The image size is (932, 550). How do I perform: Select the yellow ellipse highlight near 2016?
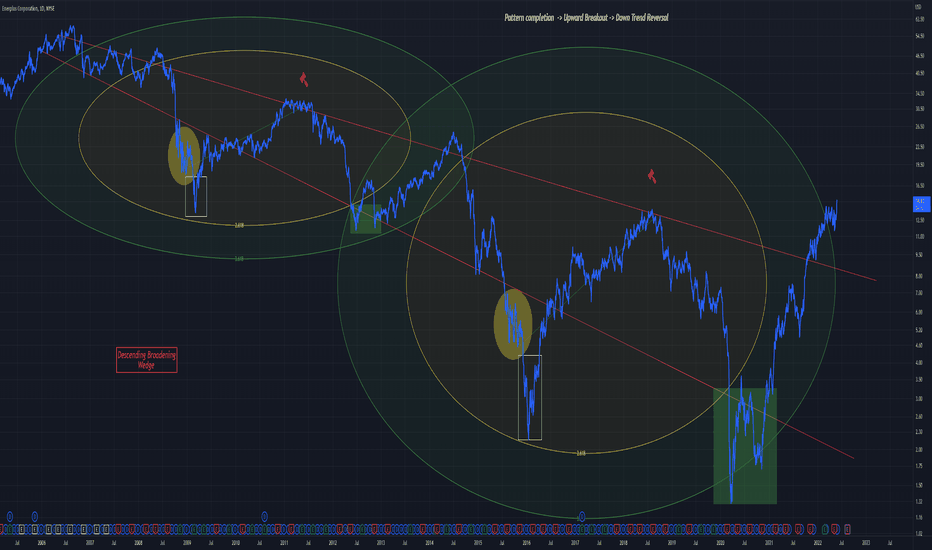(x=513, y=324)
